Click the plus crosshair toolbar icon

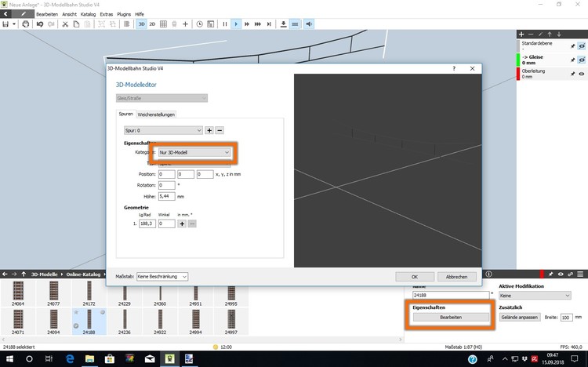[x=185, y=24]
